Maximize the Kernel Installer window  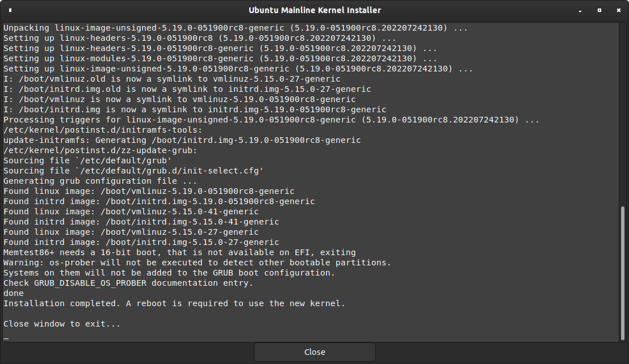pyautogui.click(x=599, y=10)
